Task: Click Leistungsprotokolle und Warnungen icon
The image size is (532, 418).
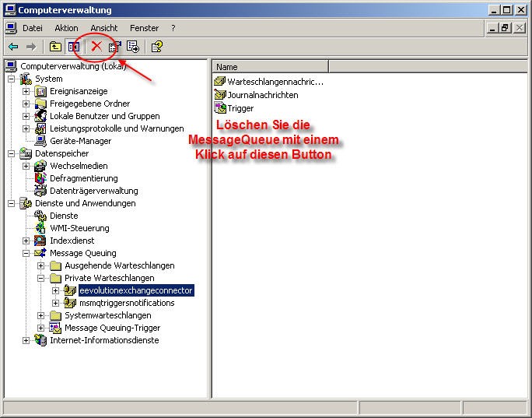Action: (x=40, y=128)
